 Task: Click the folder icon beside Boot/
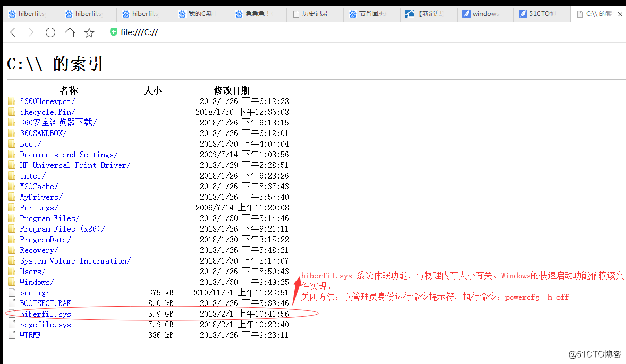tap(12, 143)
